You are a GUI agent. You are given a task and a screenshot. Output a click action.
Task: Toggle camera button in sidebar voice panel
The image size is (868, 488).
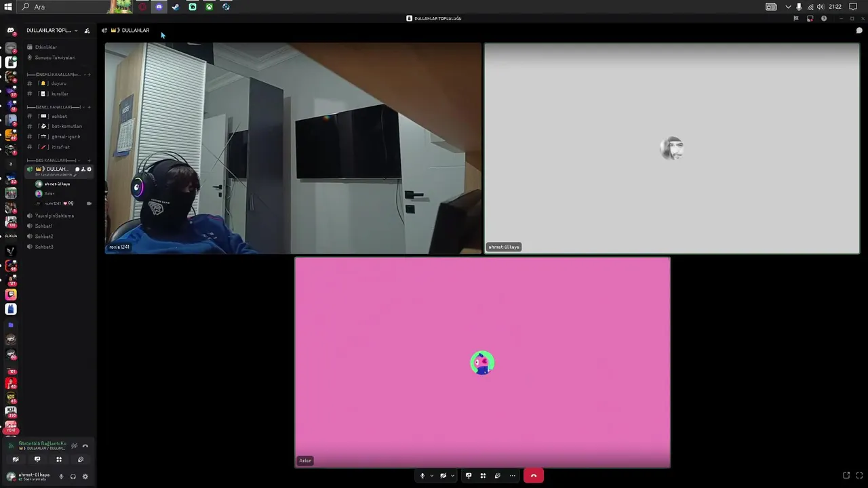point(16,460)
